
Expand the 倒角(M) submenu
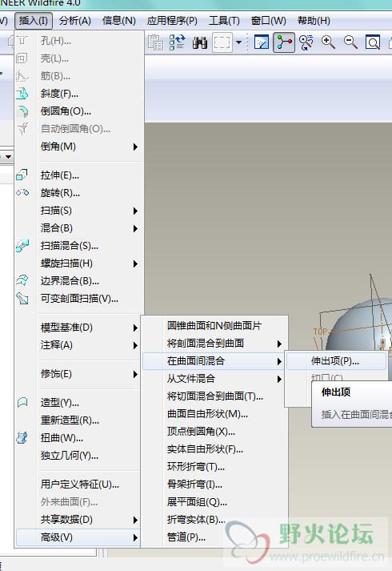click(x=79, y=147)
